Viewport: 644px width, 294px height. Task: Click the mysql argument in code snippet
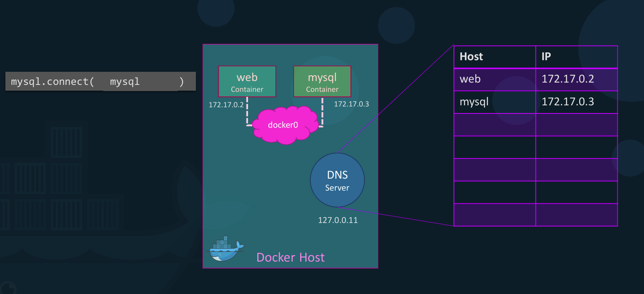tap(125, 82)
